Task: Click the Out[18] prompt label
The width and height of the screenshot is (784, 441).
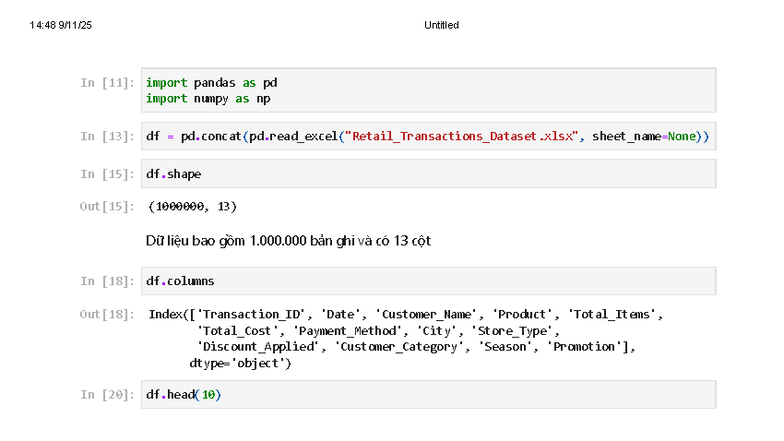Action: (107, 314)
